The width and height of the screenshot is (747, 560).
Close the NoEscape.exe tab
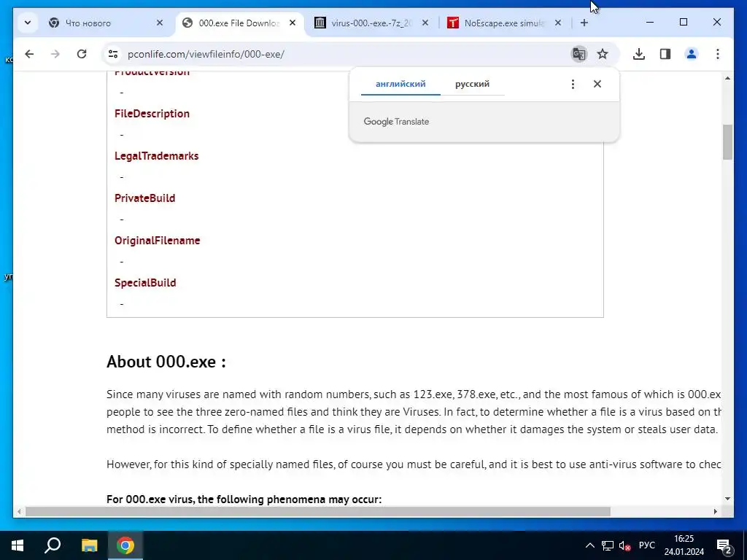[558, 23]
